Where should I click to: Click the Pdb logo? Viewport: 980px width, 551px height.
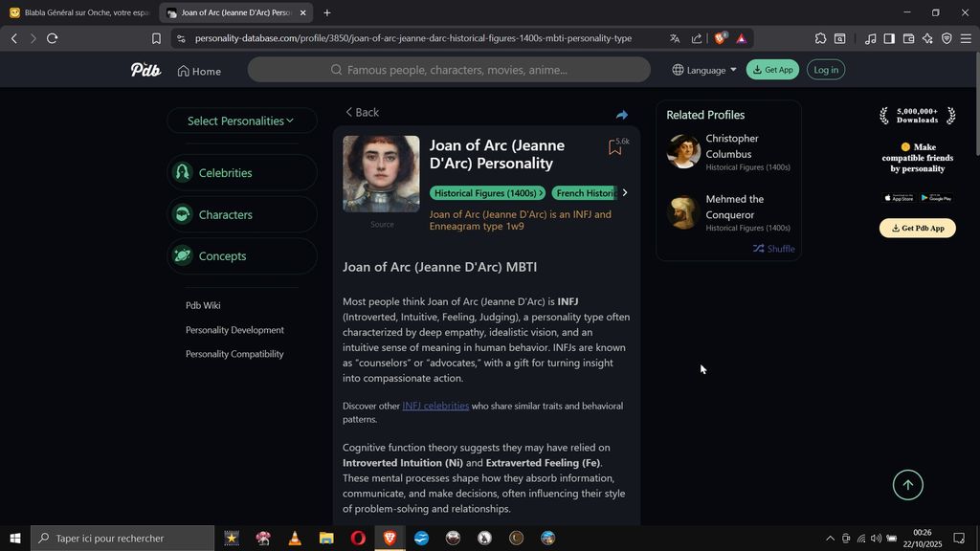[x=145, y=70]
